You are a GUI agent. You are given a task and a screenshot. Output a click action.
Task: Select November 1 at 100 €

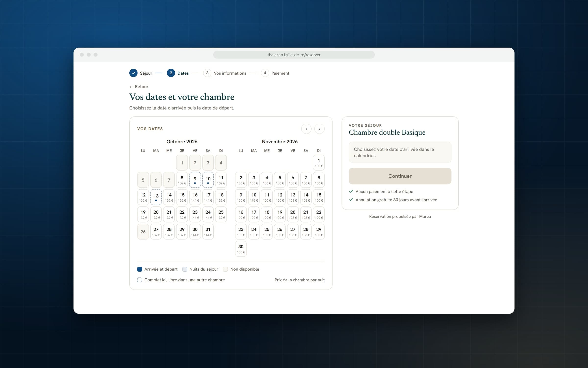[x=319, y=163]
